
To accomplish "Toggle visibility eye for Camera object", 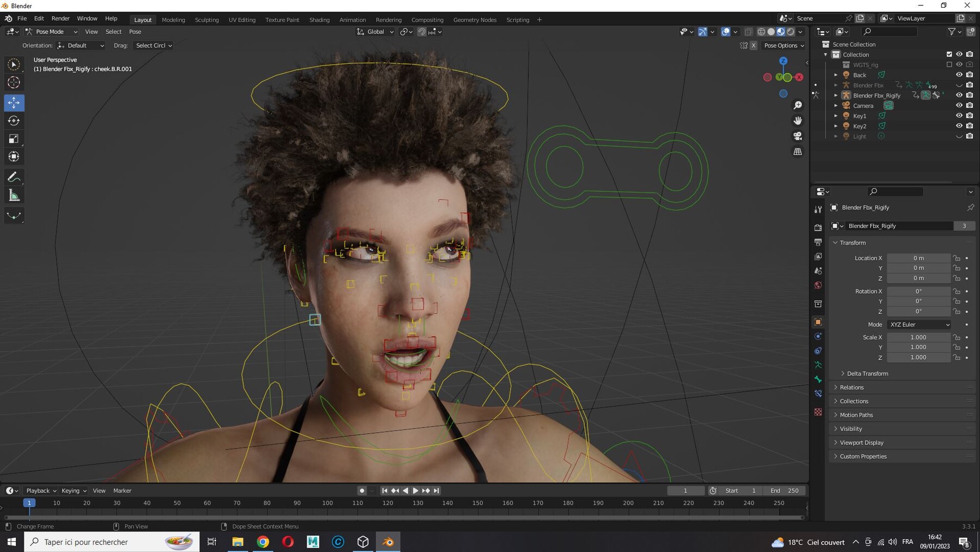I will point(959,105).
